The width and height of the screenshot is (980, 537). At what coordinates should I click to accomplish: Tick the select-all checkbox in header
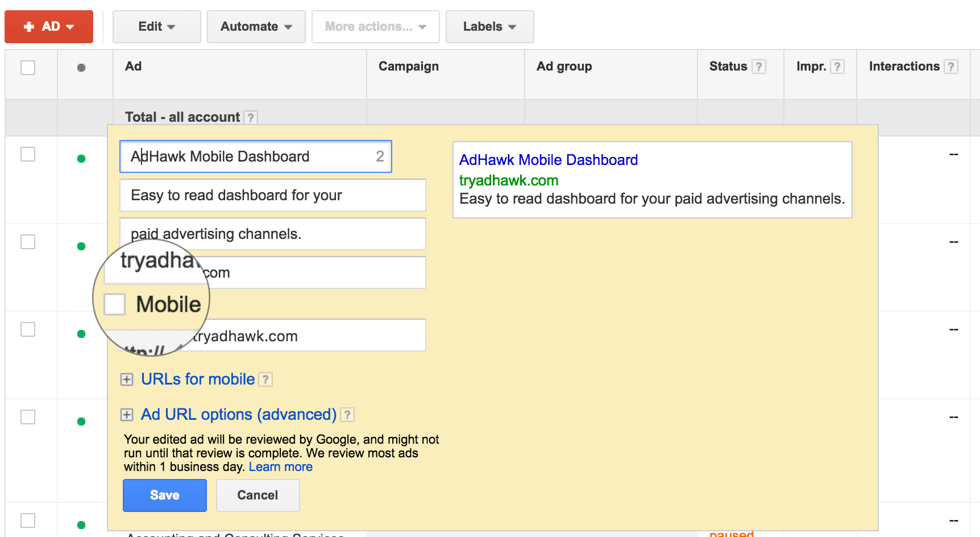pyautogui.click(x=28, y=68)
